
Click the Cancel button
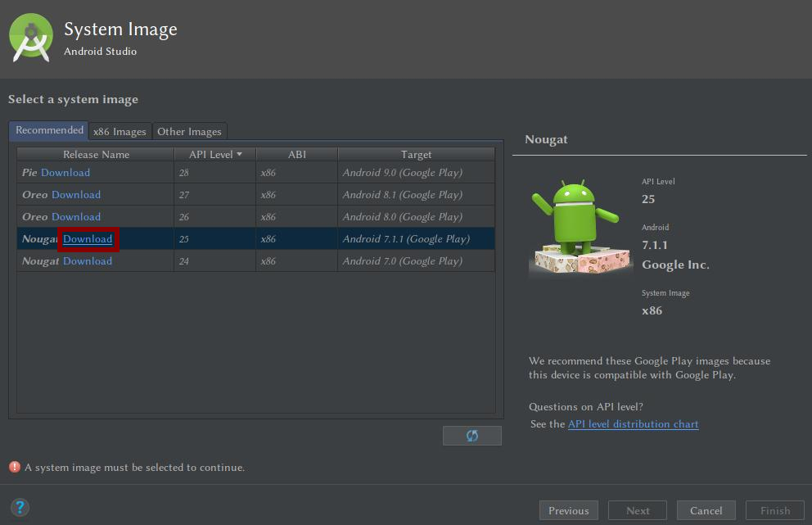706,509
